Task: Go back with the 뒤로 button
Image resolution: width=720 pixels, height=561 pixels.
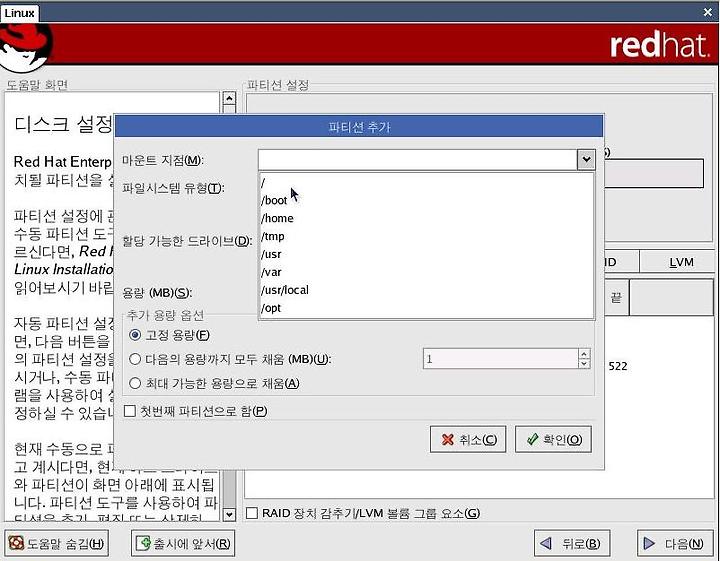Action: pyautogui.click(x=572, y=544)
